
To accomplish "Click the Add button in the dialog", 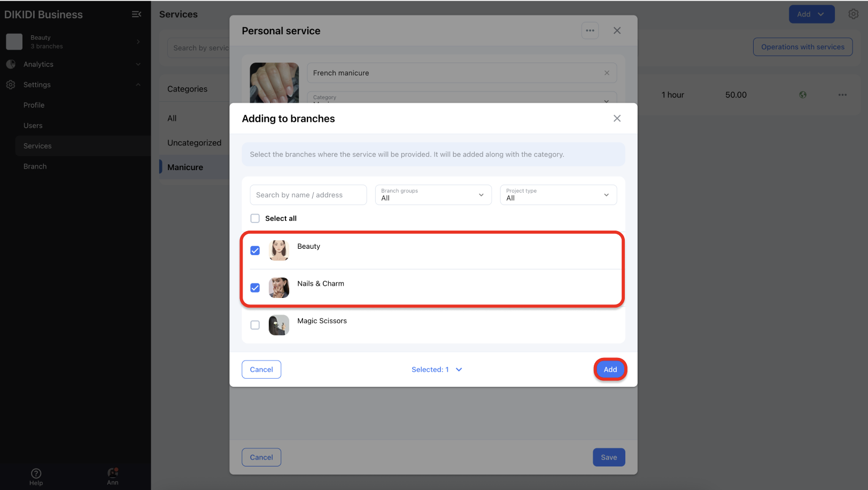I will (610, 370).
